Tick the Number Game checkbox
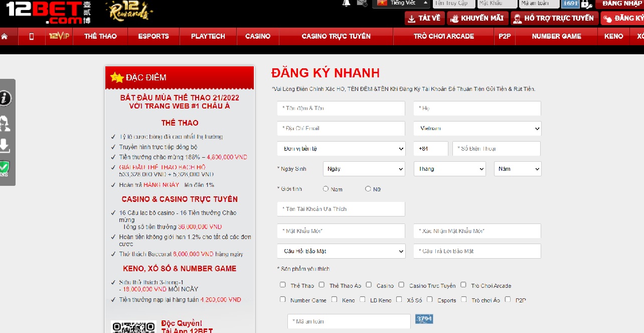The width and height of the screenshot is (644, 333). click(x=283, y=299)
